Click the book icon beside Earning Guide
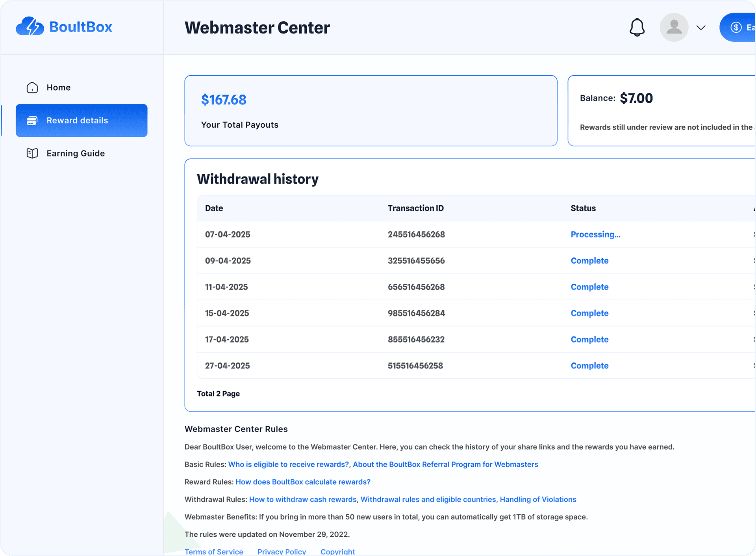 click(32, 153)
